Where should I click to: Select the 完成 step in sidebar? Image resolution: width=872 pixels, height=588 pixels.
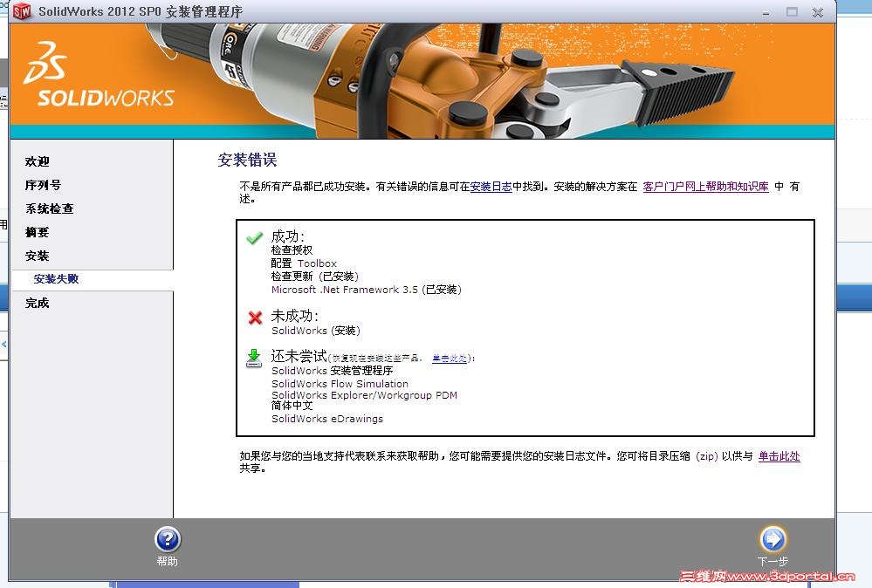[x=38, y=304]
